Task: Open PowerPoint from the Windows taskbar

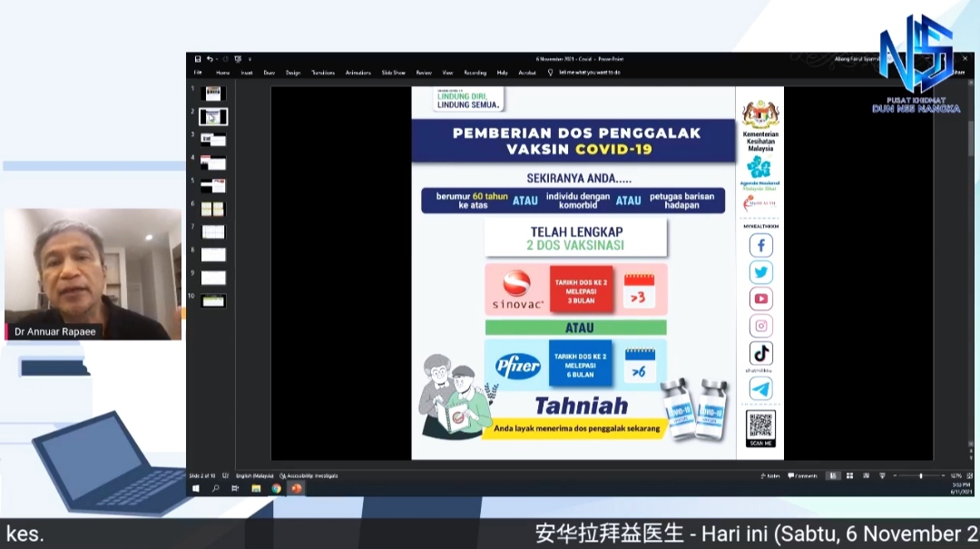Action: pos(296,488)
